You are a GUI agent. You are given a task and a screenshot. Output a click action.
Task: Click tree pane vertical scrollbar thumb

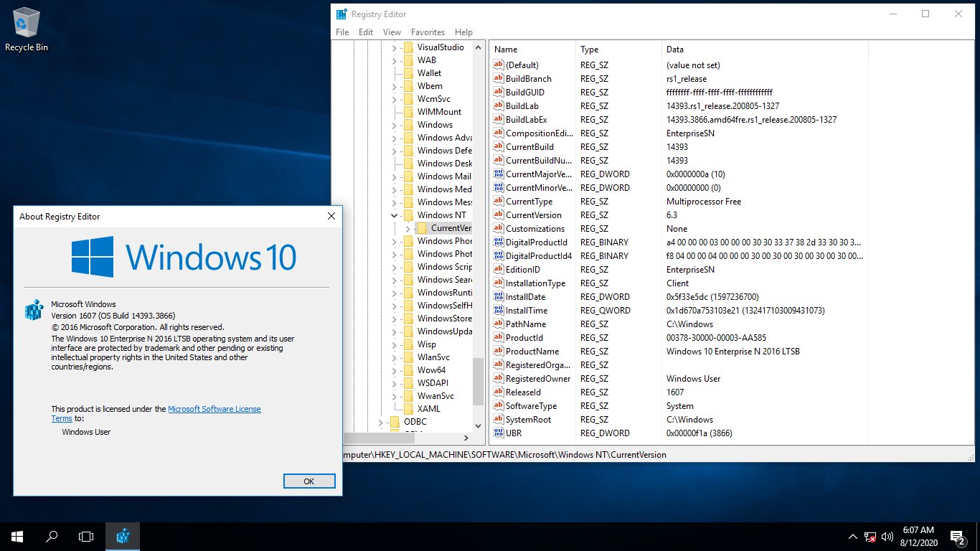[x=479, y=382]
